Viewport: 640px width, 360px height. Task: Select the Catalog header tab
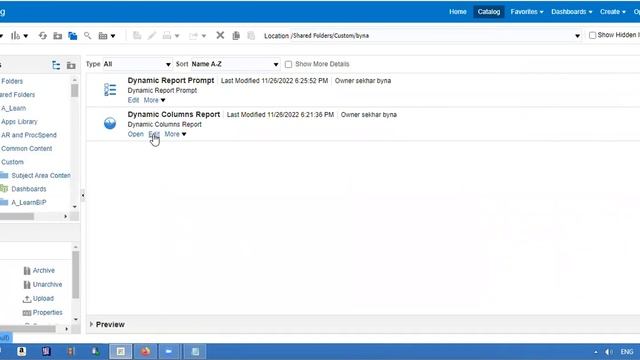(489, 12)
